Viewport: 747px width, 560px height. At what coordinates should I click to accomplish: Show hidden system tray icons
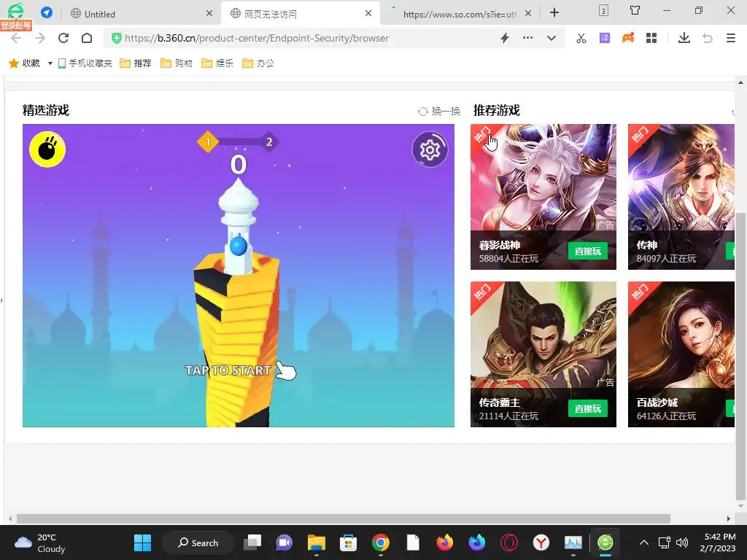[644, 542]
